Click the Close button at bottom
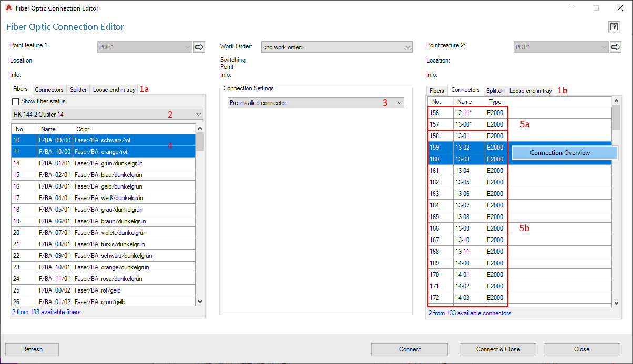This screenshot has width=633, height=364. pyautogui.click(x=581, y=349)
